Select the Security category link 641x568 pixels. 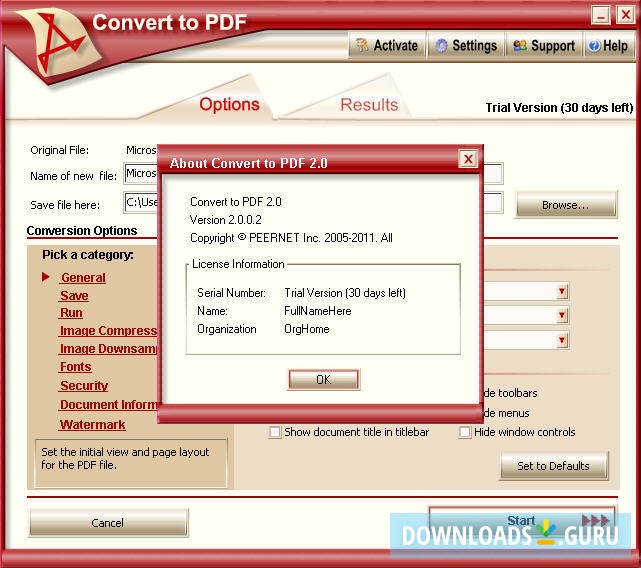(84, 386)
